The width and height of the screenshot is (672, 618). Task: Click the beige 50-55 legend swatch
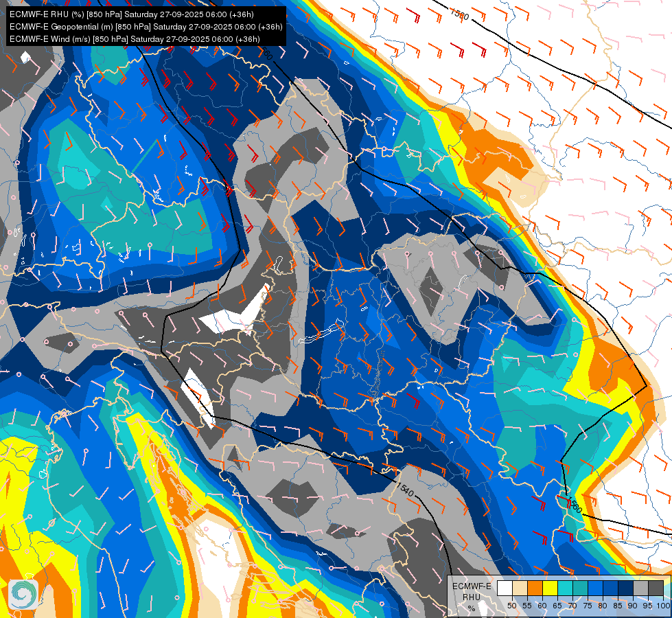pos(520,588)
